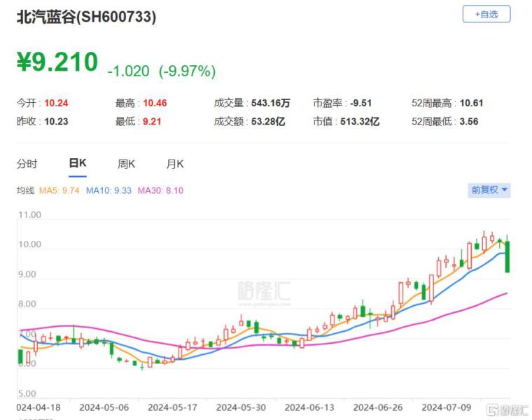Click the 52周最低 value 3.56
This screenshot has height=420, width=532.
[469, 122]
